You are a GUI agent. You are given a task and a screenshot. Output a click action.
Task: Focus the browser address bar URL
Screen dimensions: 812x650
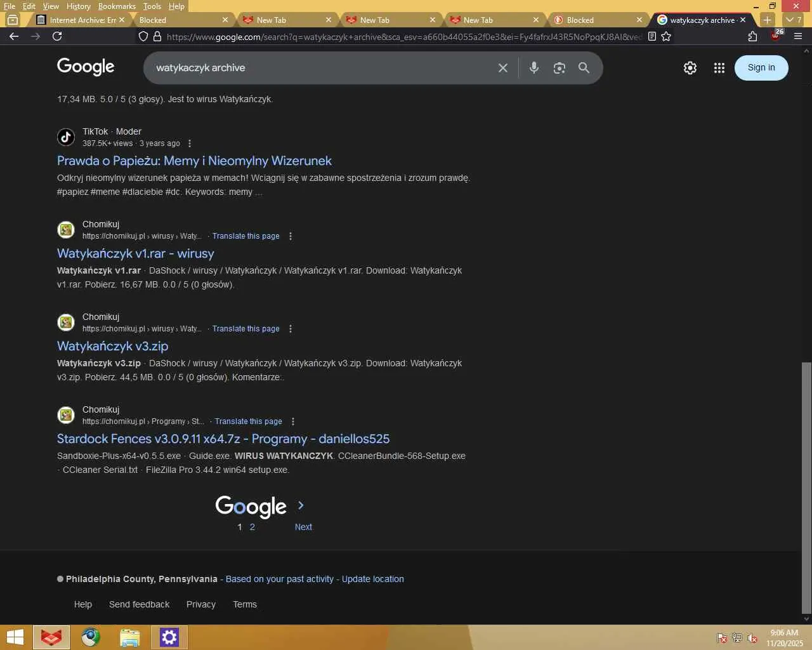(x=403, y=37)
